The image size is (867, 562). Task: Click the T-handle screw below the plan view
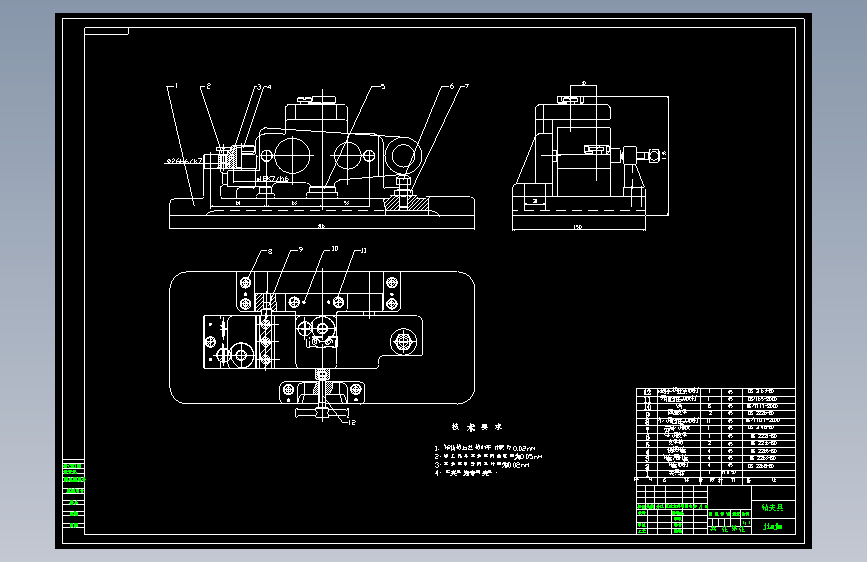tap(322, 412)
